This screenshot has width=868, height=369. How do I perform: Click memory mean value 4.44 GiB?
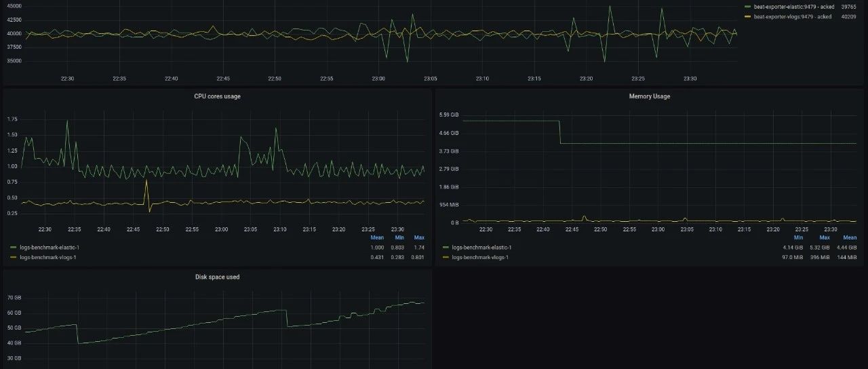(x=846, y=248)
